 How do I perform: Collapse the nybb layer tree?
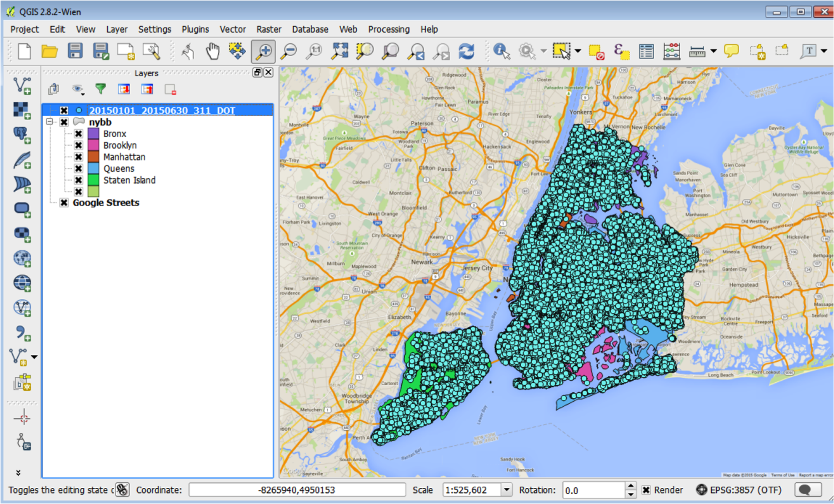[50, 122]
